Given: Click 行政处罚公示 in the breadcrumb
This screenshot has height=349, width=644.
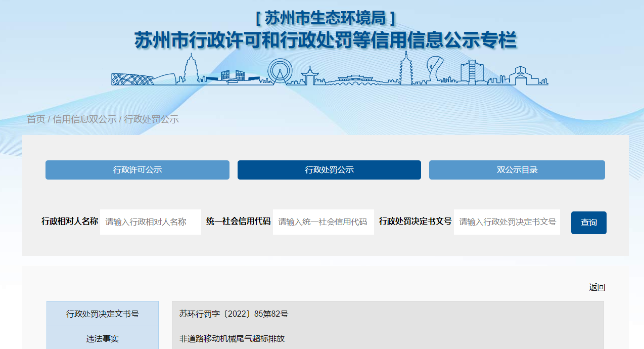Looking at the screenshot, I should point(151,119).
